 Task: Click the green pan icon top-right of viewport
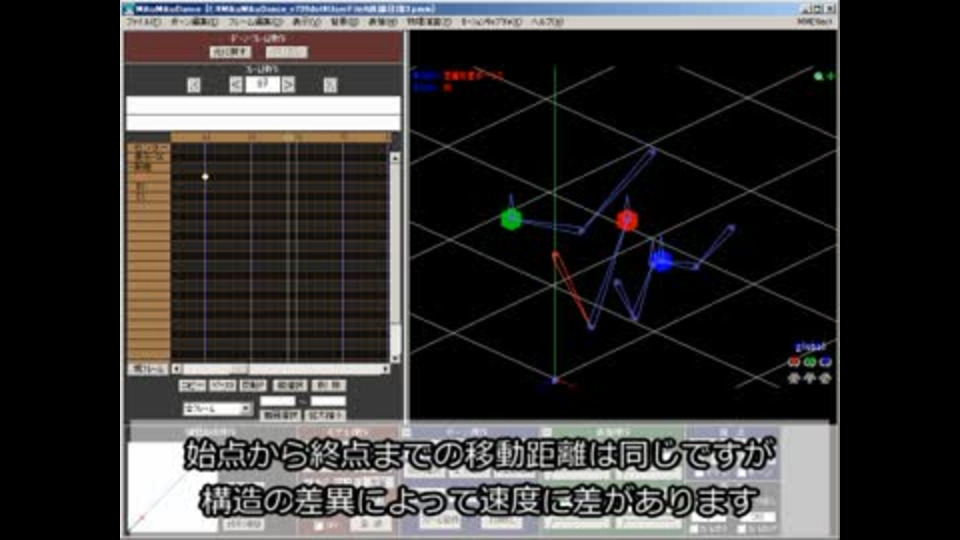click(x=831, y=77)
